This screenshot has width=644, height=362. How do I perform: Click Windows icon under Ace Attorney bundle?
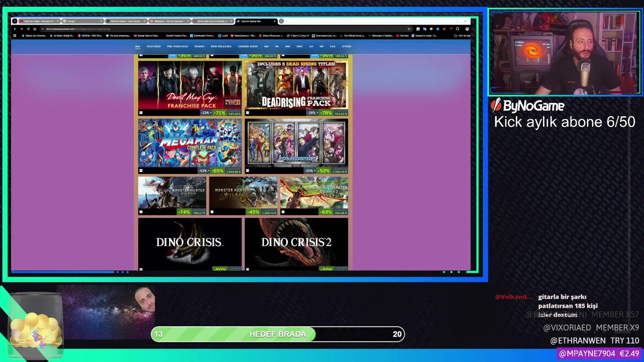pyautogui.click(x=248, y=171)
